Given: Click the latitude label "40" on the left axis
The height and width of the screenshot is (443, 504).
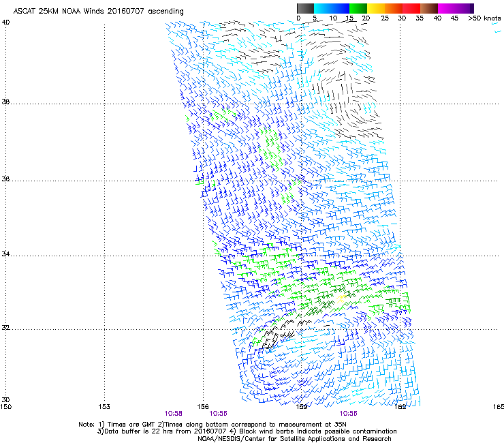Looking at the screenshot, I should tap(5, 22).
